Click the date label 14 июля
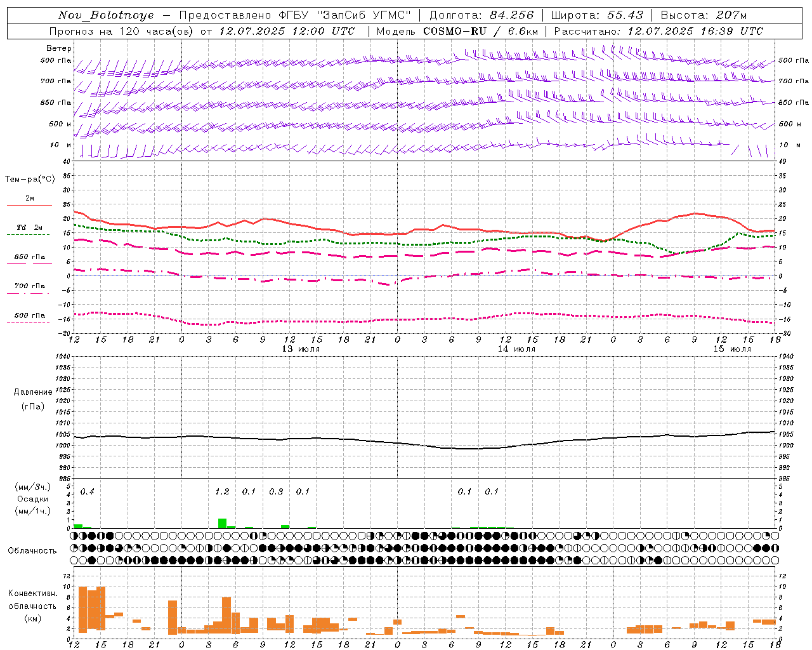 click(x=516, y=349)
